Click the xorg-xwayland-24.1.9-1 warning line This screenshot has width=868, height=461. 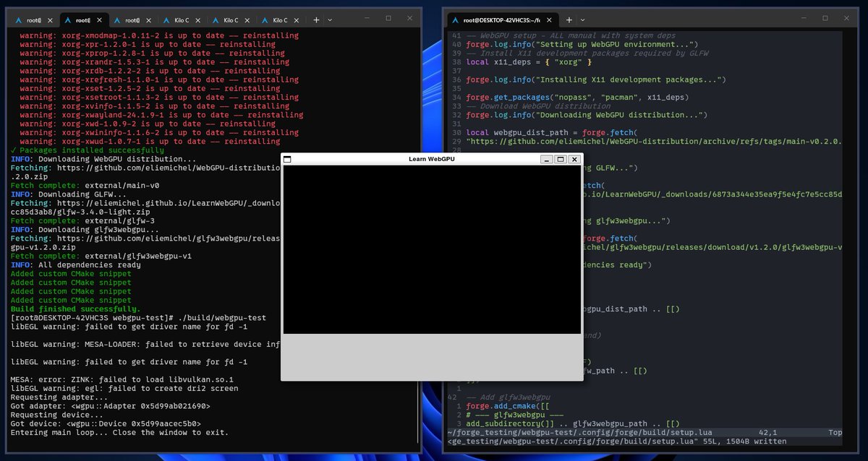tap(161, 115)
